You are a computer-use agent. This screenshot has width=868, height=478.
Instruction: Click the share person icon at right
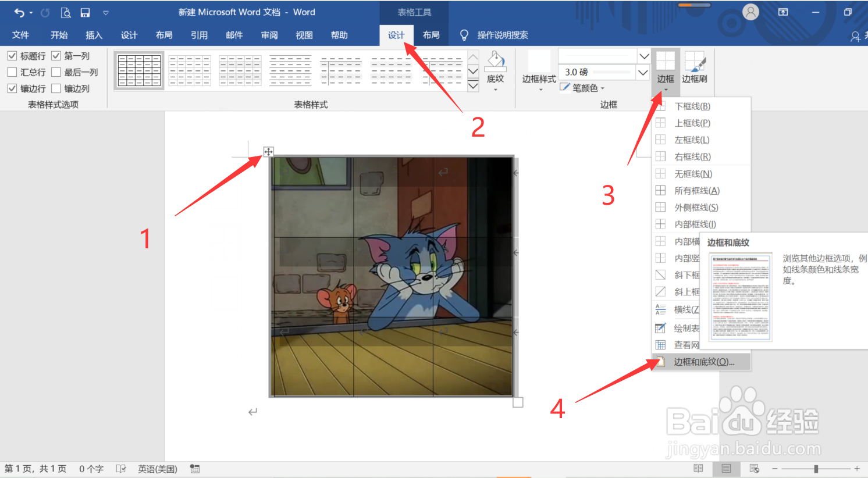pyautogui.click(x=855, y=36)
